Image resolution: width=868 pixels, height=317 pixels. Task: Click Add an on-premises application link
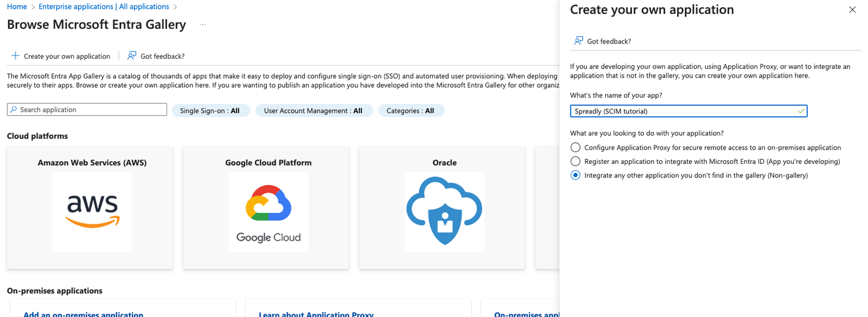point(84,314)
